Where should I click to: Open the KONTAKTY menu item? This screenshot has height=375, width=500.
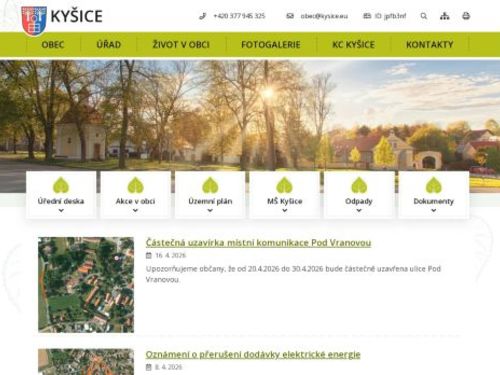click(430, 45)
